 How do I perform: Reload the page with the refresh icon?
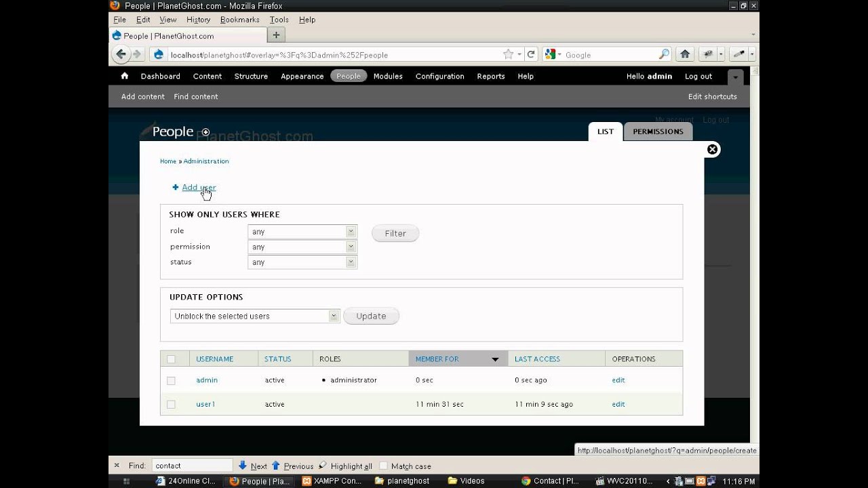(x=531, y=54)
